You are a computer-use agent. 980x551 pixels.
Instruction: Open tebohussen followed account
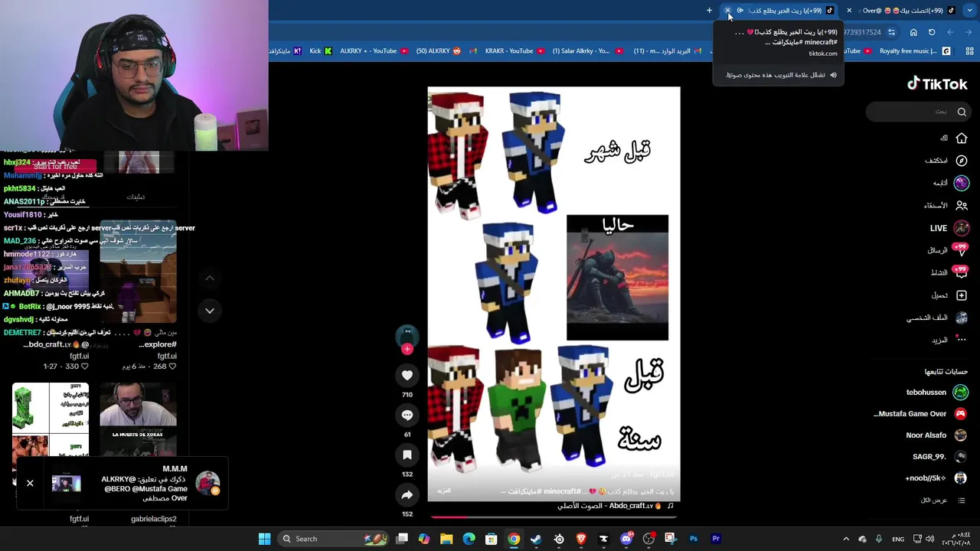click(936, 392)
